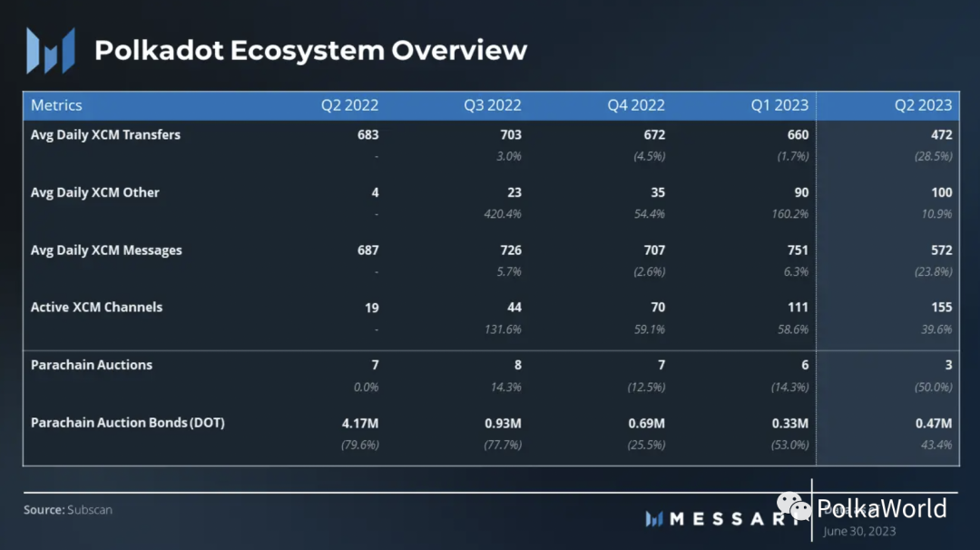Image resolution: width=980 pixels, height=550 pixels.
Task: Click the 131.6% change figure
Action: click(503, 329)
